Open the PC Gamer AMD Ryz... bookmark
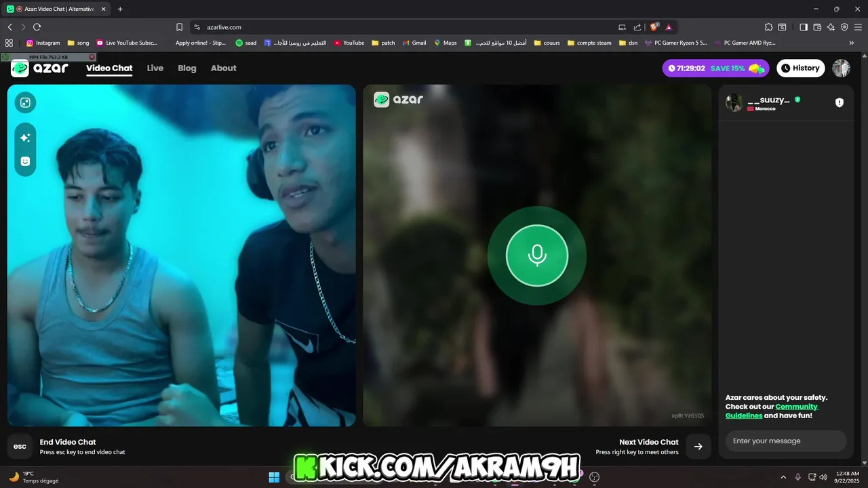868x488 pixels. click(745, 43)
